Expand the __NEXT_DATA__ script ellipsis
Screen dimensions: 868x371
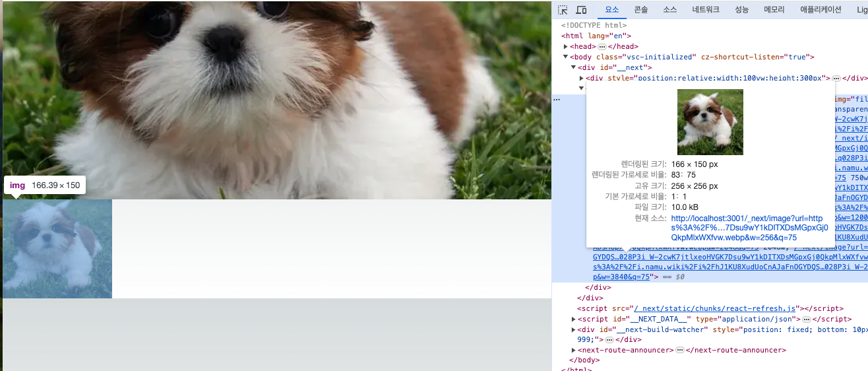(806, 319)
